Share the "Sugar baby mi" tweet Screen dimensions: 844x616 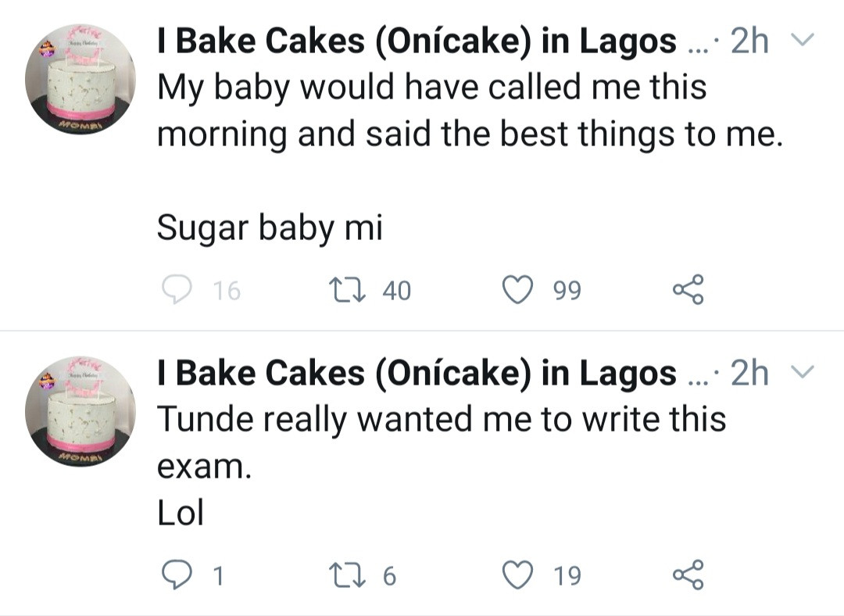point(688,291)
